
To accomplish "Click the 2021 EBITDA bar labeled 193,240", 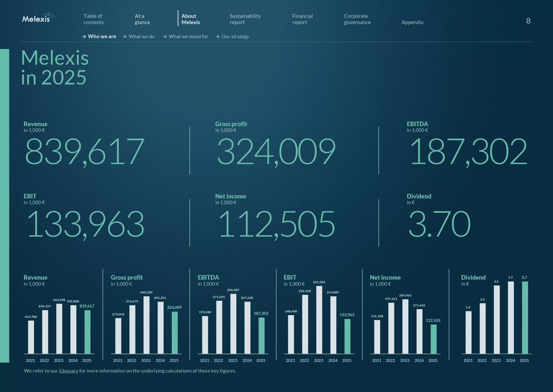I will [x=205, y=335].
